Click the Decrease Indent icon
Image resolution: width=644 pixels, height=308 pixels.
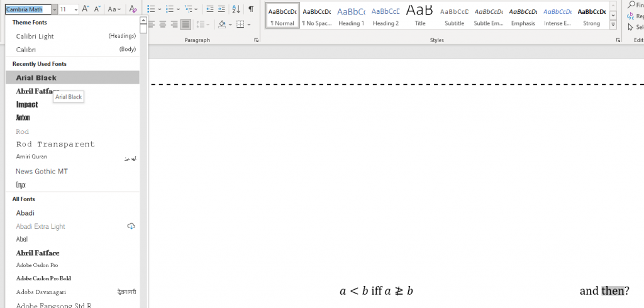tap(210, 9)
